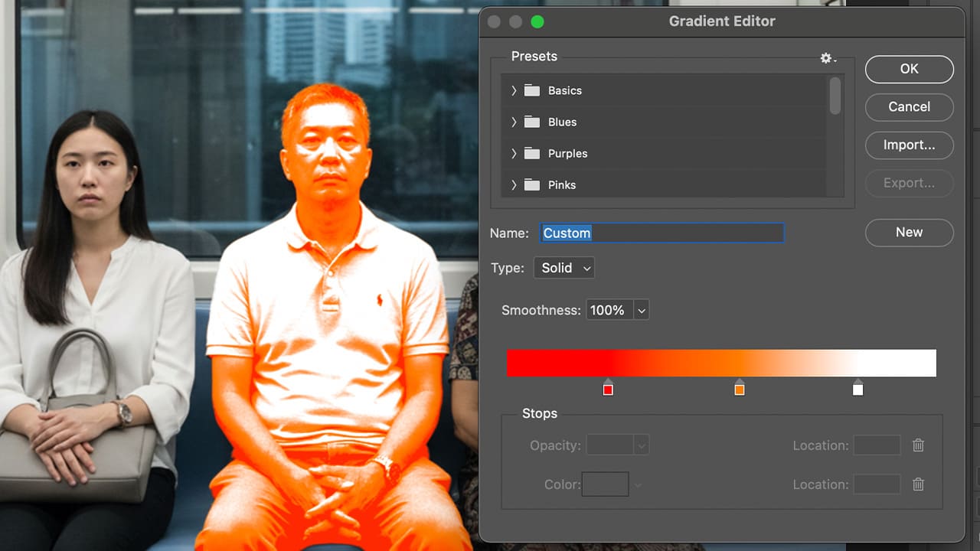Click the Purples folder icon
This screenshot has height=551, width=980.
click(532, 153)
